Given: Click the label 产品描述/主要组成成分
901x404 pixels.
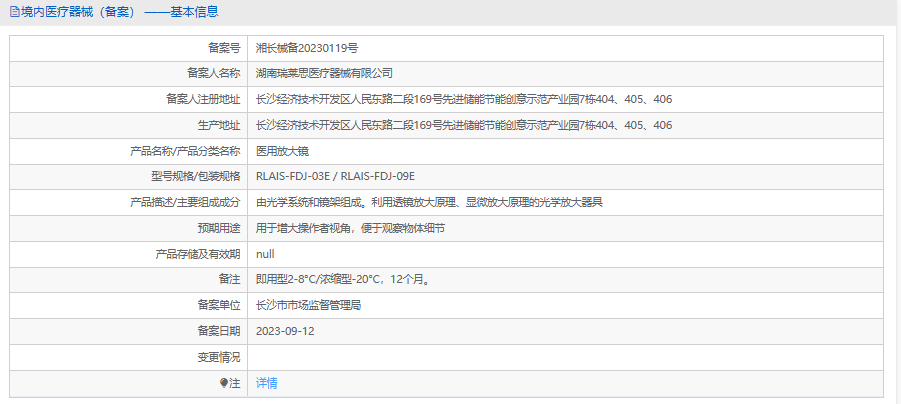Looking at the screenshot, I should pyautogui.click(x=185, y=202).
